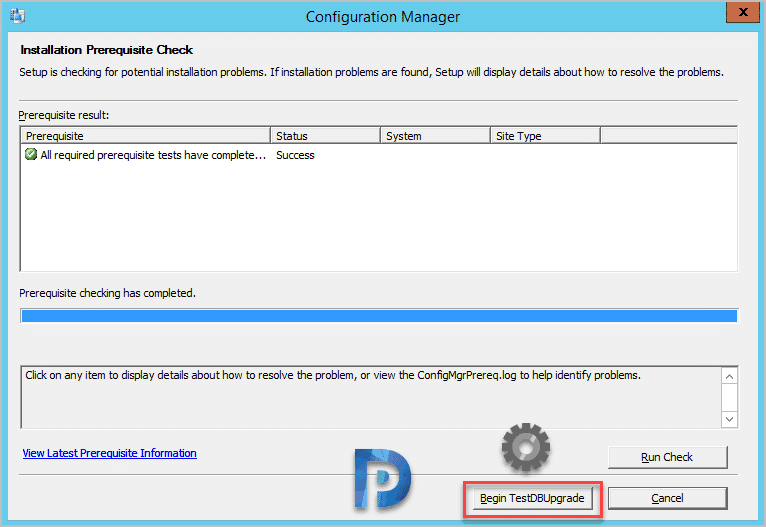The width and height of the screenshot is (766, 527).
Task: Click the 'Prerequisite result:' label
Action: pyautogui.click(x=64, y=115)
